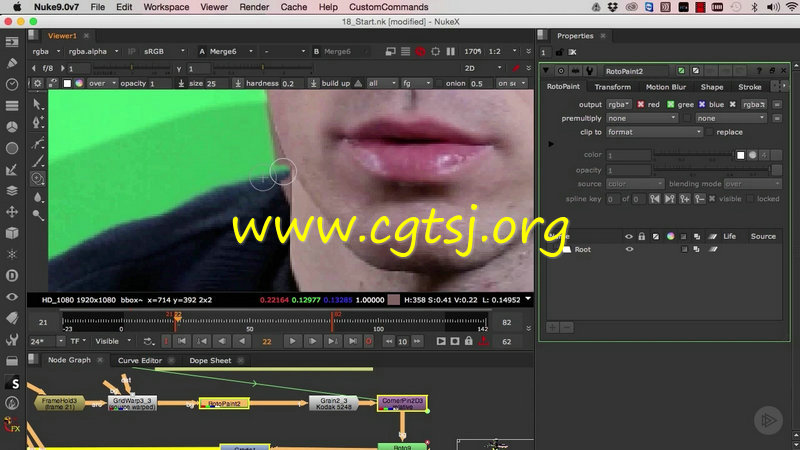800x450 pixels.
Task: Open the Render menu
Action: [x=254, y=7]
